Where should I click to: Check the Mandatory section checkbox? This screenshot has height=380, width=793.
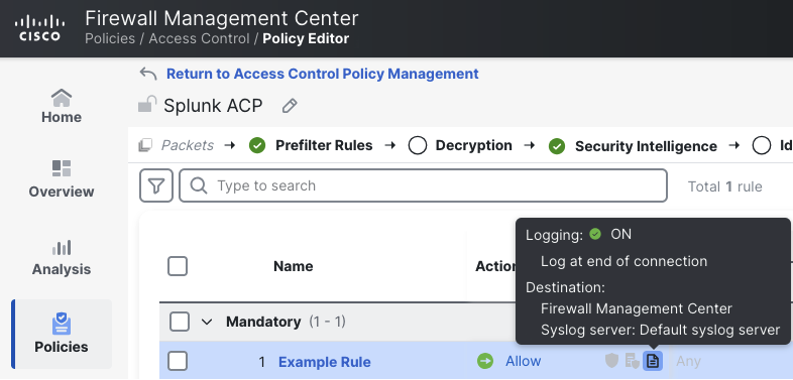[x=180, y=321]
